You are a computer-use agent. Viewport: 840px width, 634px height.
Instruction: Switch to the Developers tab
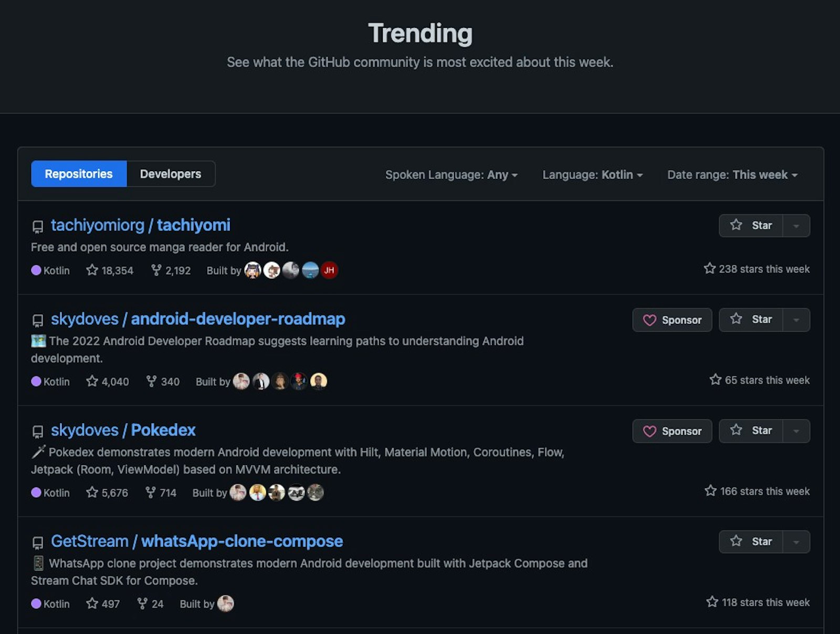(171, 174)
